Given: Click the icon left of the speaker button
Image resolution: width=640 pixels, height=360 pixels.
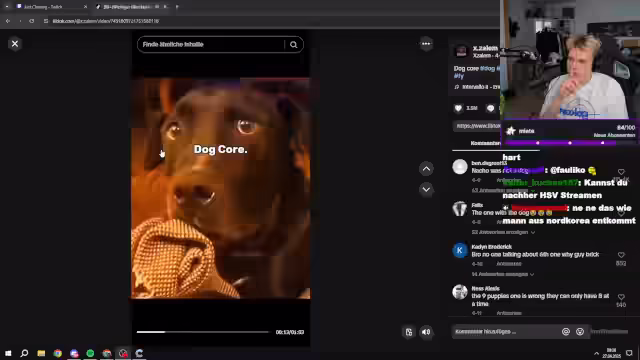Looking at the screenshot, I should pyautogui.click(x=409, y=332).
